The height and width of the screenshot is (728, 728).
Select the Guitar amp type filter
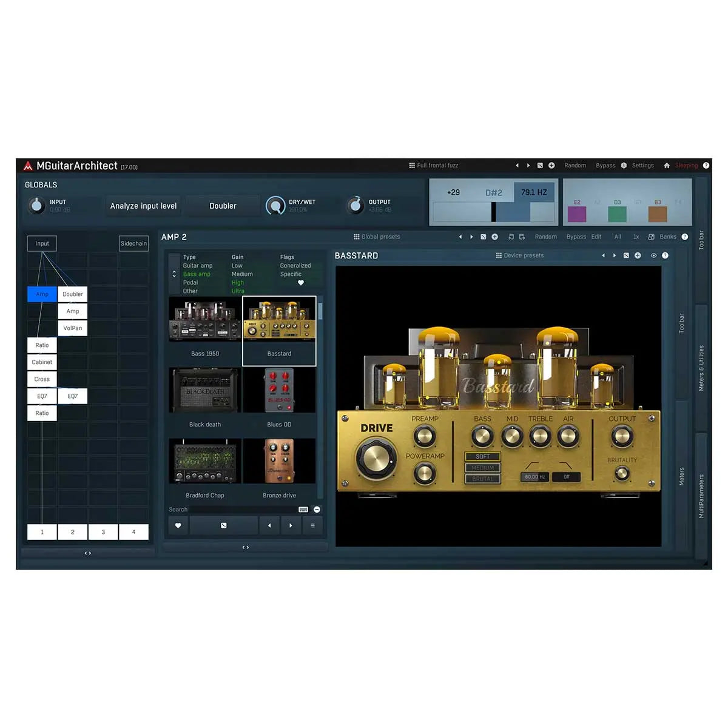coord(198,266)
